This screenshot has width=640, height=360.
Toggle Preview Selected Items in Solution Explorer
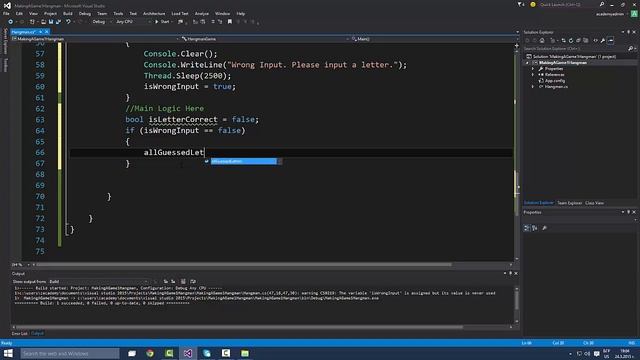click(611, 40)
